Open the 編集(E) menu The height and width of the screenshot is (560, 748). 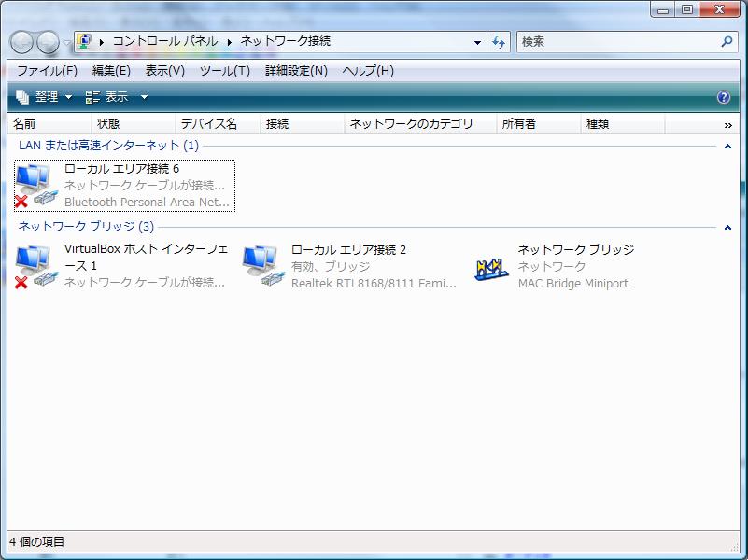coord(111,71)
